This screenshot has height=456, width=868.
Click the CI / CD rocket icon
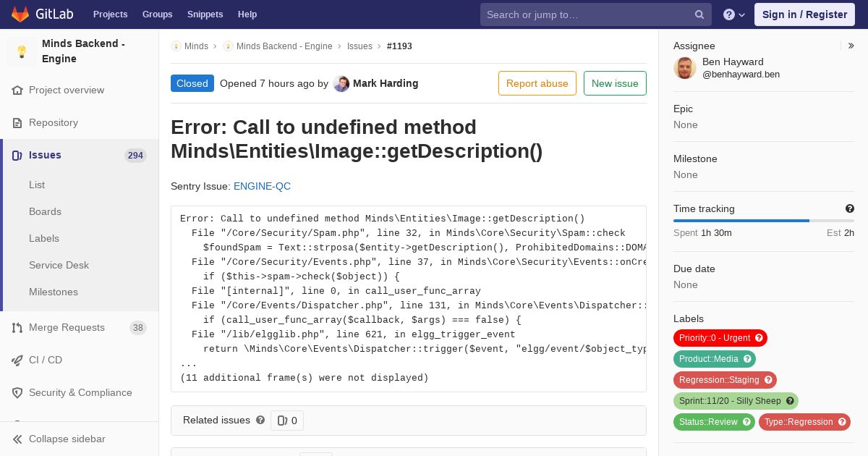point(17,360)
